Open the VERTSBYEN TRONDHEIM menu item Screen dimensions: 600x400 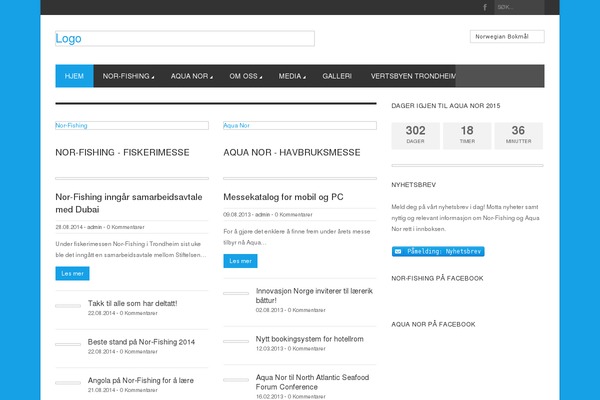[413, 76]
